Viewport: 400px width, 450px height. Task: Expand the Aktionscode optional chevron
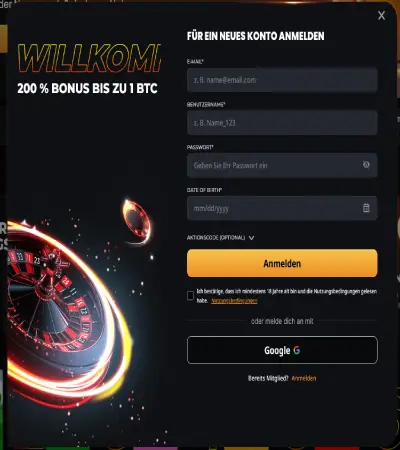[x=251, y=238]
